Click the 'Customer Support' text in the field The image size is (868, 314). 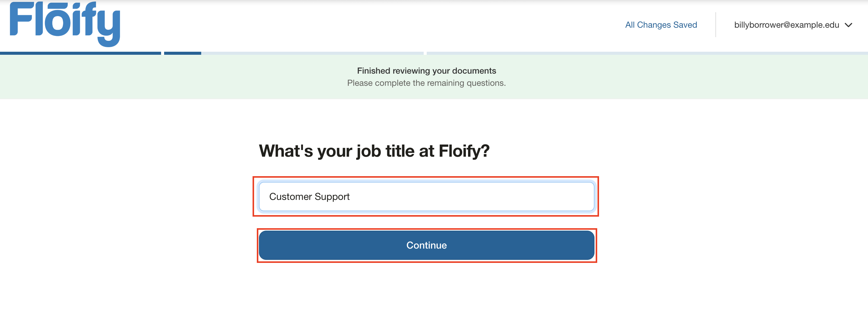pos(309,197)
